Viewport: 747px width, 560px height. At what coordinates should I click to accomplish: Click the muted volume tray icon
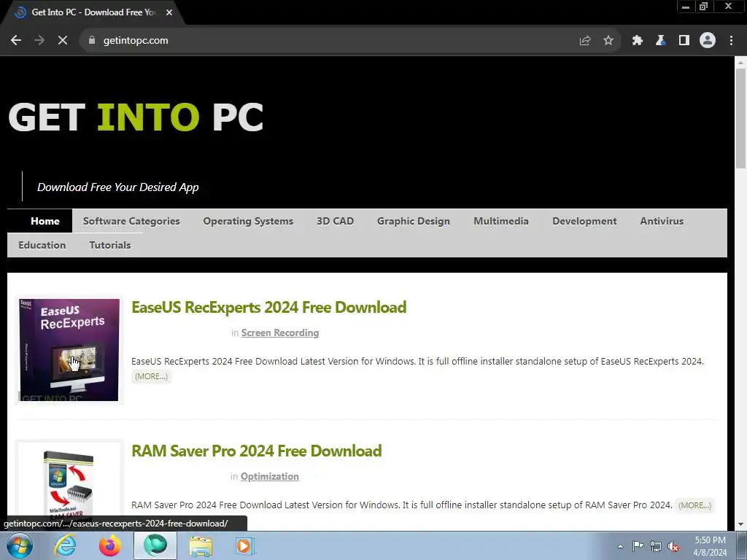coord(673,546)
